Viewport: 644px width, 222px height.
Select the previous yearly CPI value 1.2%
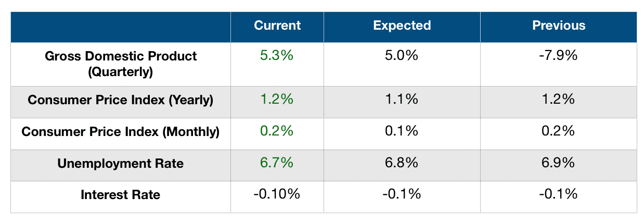click(x=559, y=100)
